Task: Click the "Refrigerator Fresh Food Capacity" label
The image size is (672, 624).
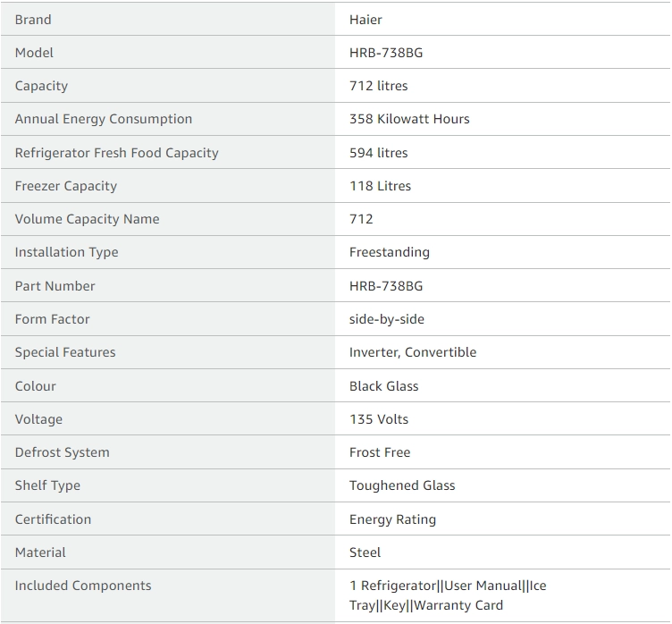Action: click(x=116, y=153)
